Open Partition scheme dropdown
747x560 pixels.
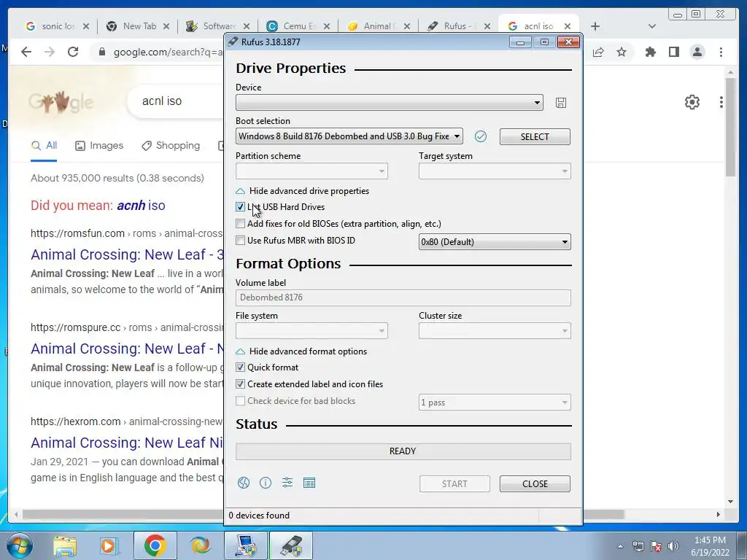(311, 171)
